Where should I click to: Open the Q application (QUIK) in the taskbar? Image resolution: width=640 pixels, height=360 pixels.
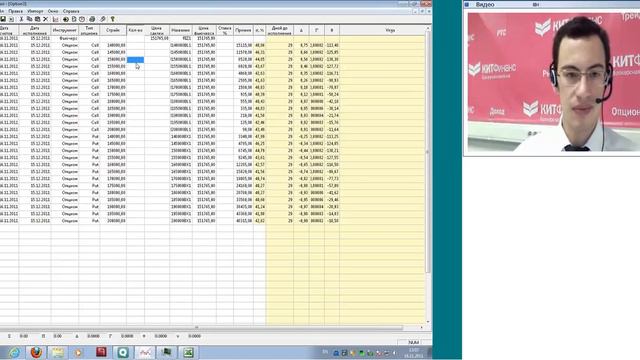(123, 352)
